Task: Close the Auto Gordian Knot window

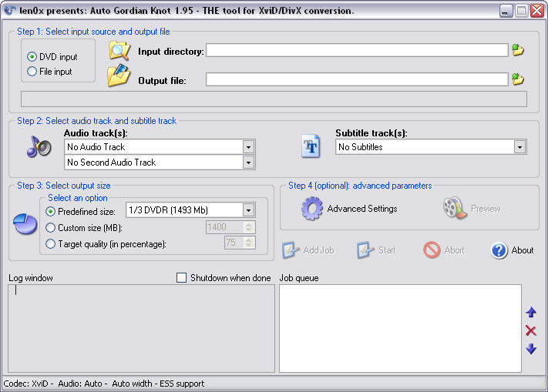Action: pos(536,11)
